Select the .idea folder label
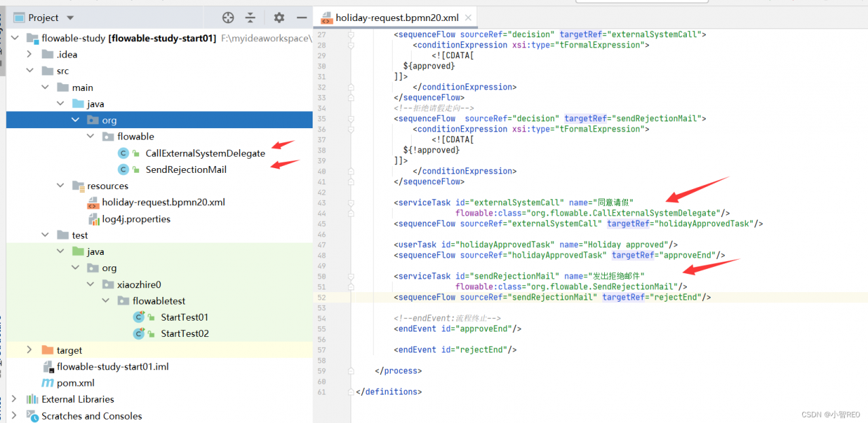 (x=67, y=54)
